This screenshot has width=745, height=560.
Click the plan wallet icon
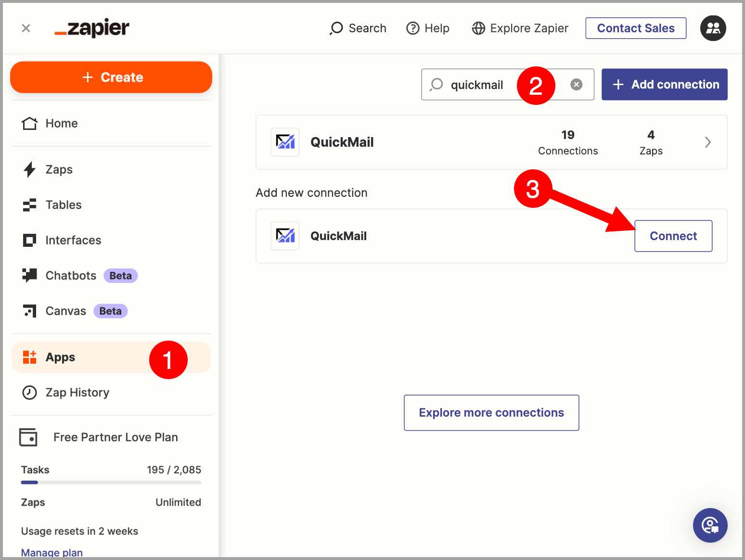click(x=28, y=437)
